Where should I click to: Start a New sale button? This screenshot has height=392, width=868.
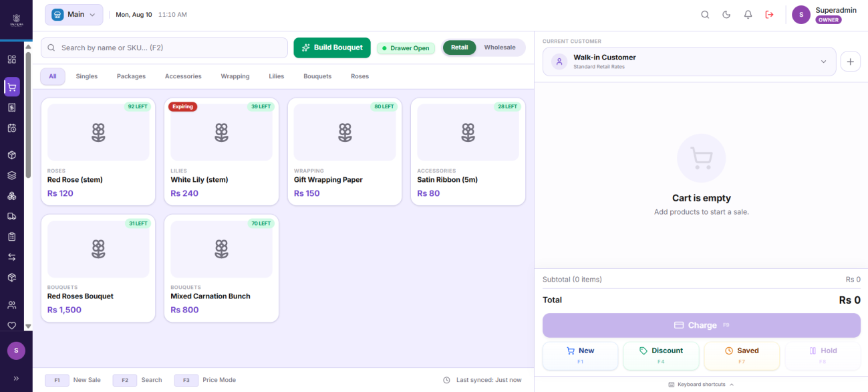[x=580, y=356]
